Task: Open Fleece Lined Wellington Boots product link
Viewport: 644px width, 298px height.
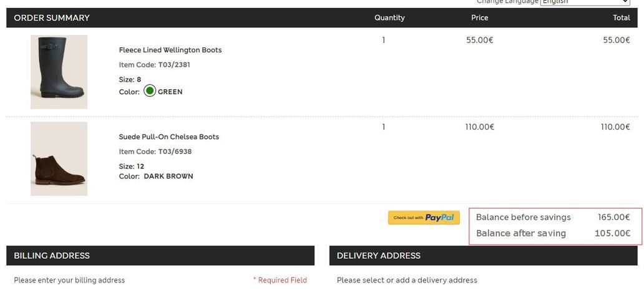Action: (x=170, y=50)
